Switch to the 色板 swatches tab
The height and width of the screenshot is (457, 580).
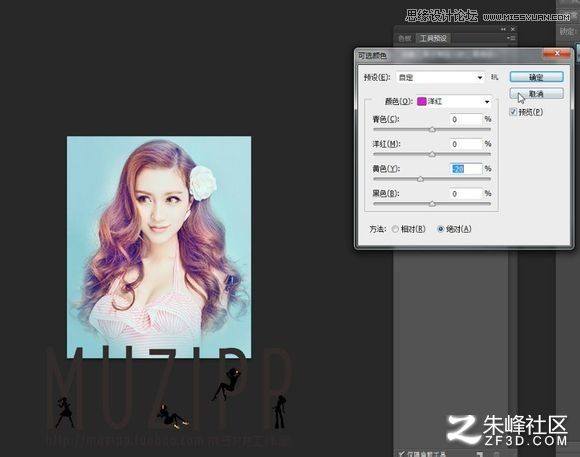click(x=405, y=38)
